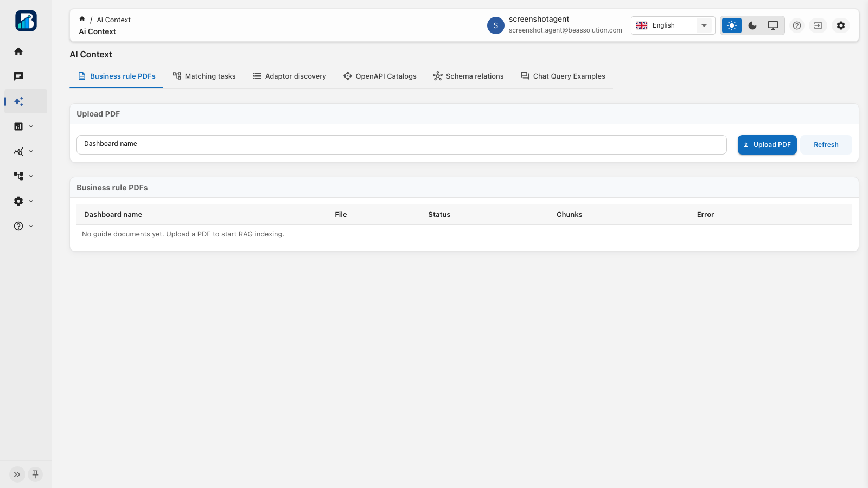Viewport: 868px width, 488px height.
Task: Click the Upload PDF button
Action: (767, 145)
